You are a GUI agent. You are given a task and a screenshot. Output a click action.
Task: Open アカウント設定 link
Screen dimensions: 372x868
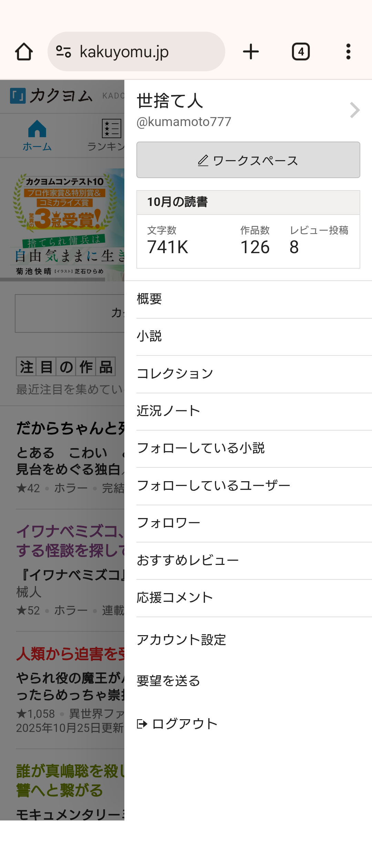pyautogui.click(x=181, y=640)
